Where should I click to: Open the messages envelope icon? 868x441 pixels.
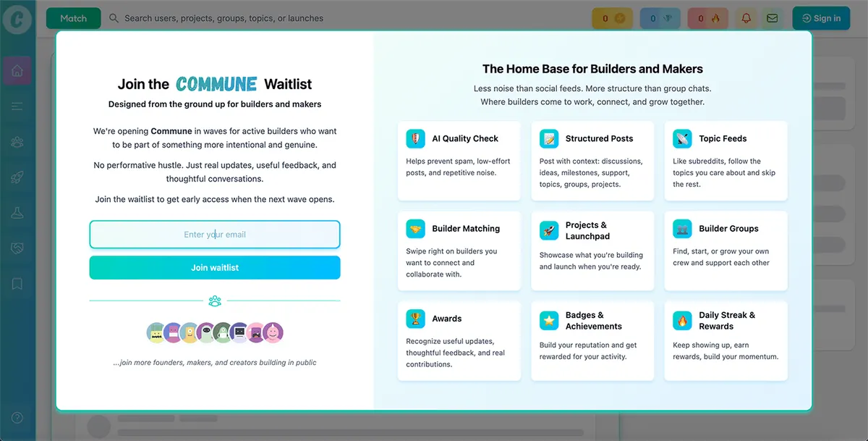(772, 18)
